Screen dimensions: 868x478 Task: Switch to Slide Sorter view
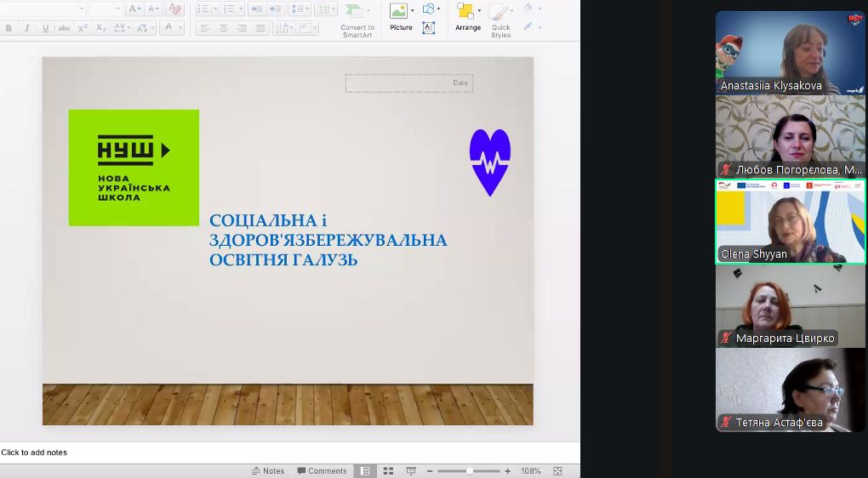click(388, 471)
